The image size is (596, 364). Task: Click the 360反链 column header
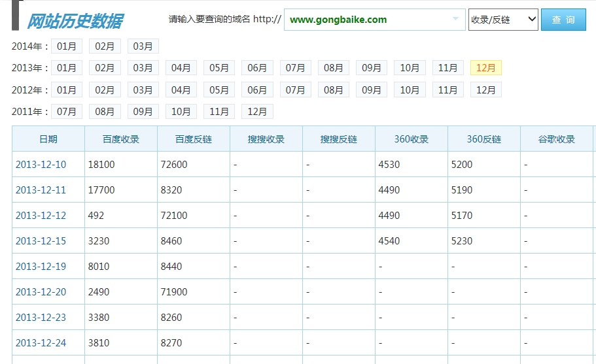pyautogui.click(x=484, y=139)
